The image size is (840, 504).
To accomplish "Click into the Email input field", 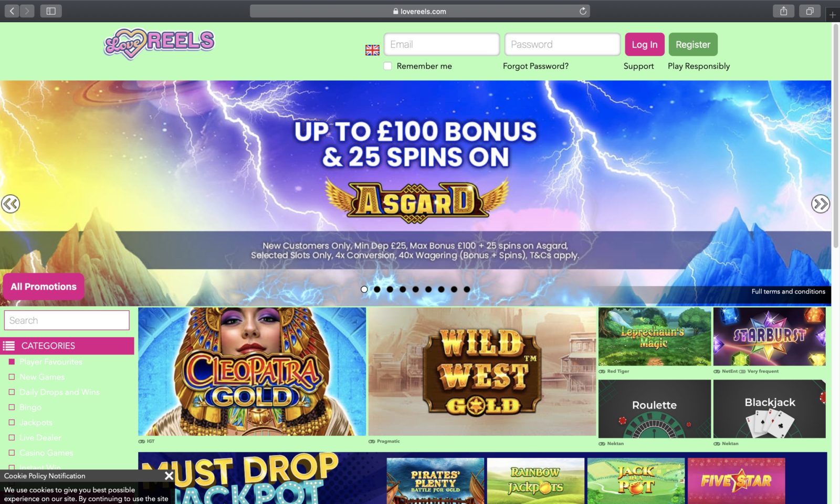I will [x=442, y=45].
